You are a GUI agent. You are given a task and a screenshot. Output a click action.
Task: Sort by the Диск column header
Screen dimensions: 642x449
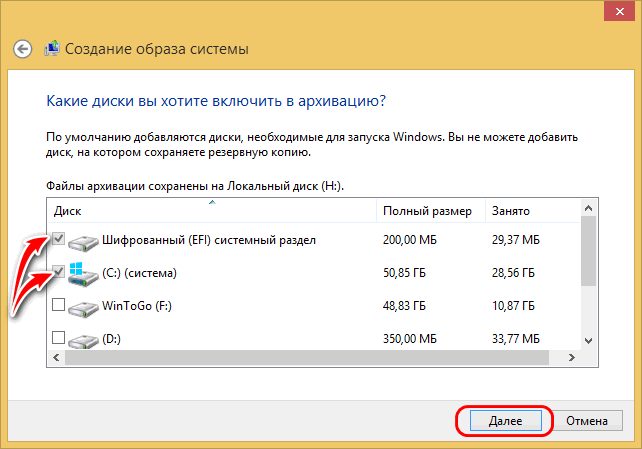tap(212, 211)
